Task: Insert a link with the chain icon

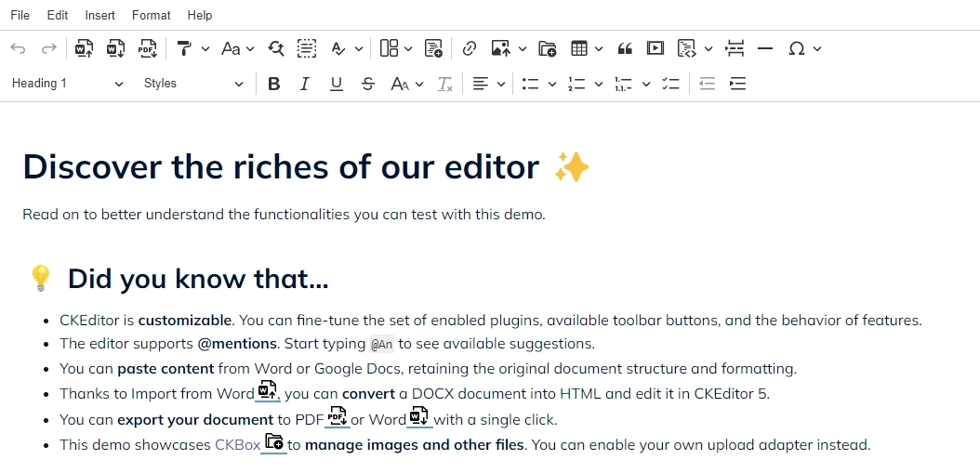Action: [469, 48]
